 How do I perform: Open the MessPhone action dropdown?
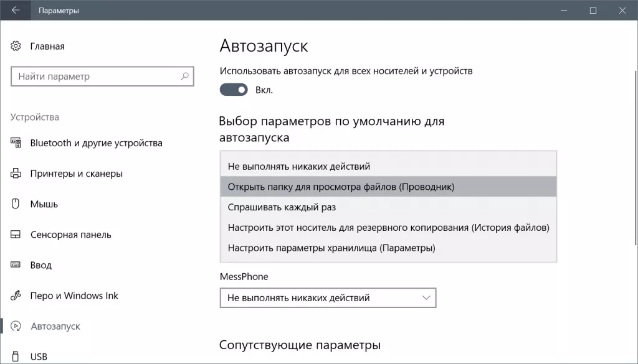tap(328, 298)
